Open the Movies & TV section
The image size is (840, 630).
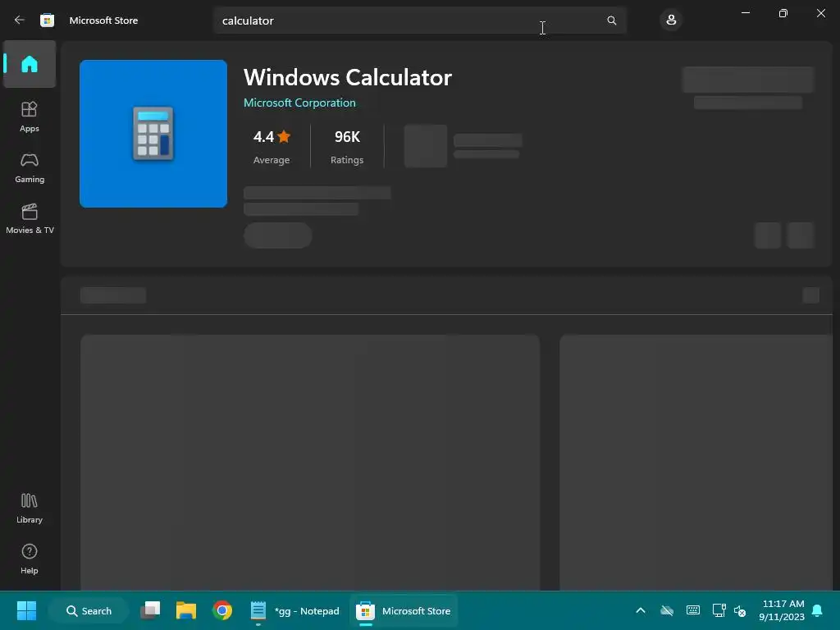click(x=30, y=218)
